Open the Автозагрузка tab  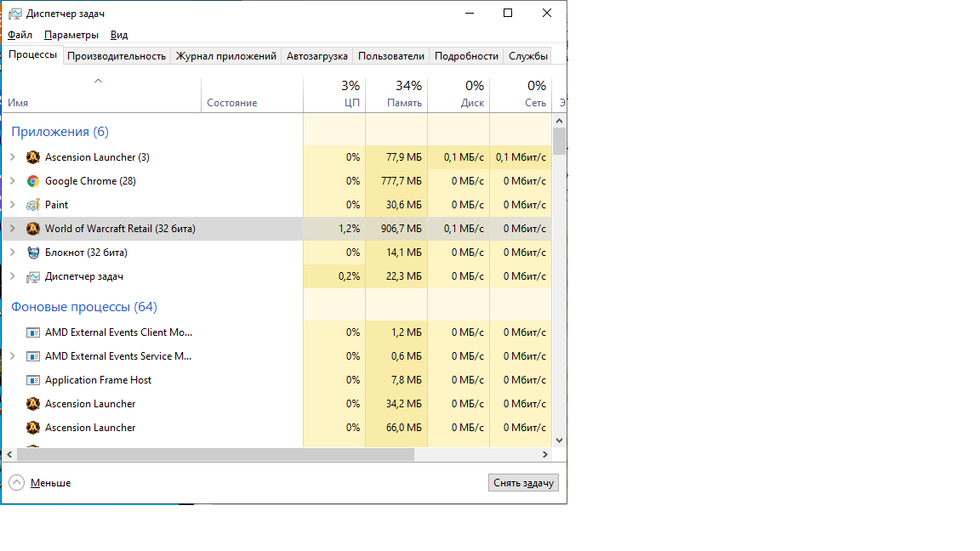316,56
